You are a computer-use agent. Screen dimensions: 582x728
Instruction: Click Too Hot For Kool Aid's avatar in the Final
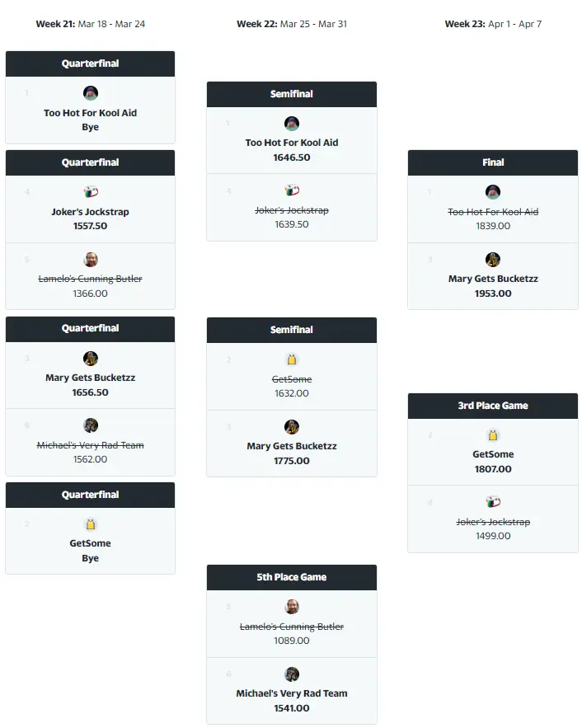[x=493, y=192]
